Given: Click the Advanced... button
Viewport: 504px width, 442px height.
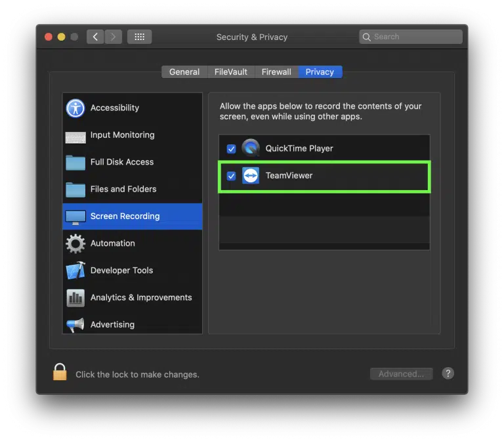Looking at the screenshot, I should pos(401,374).
